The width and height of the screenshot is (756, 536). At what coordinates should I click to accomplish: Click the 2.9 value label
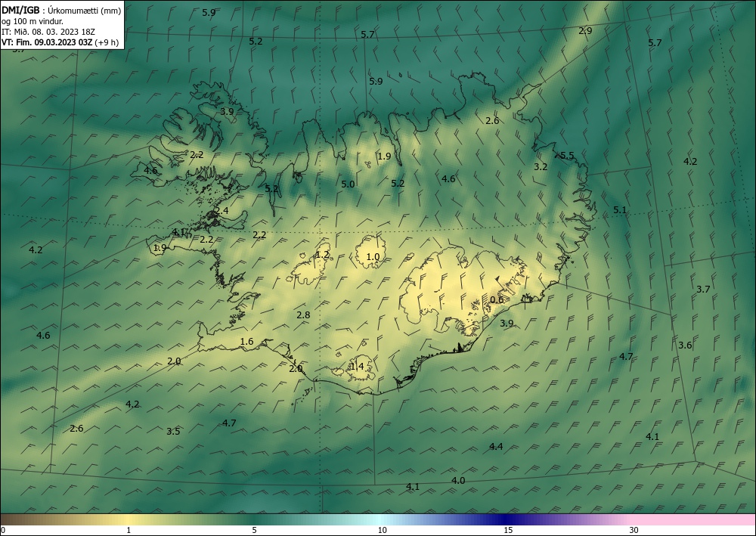pos(585,31)
